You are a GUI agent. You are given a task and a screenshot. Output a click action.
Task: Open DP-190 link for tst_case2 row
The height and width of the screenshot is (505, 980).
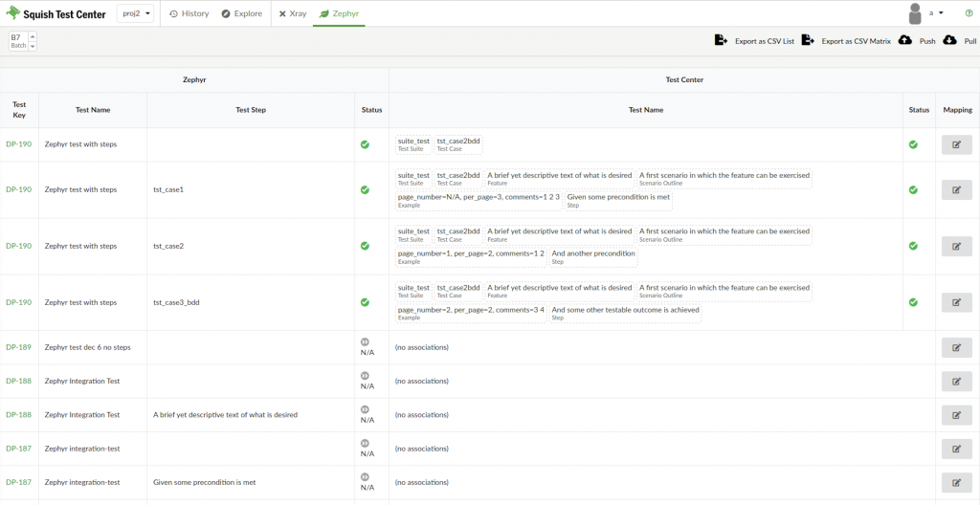[19, 246]
